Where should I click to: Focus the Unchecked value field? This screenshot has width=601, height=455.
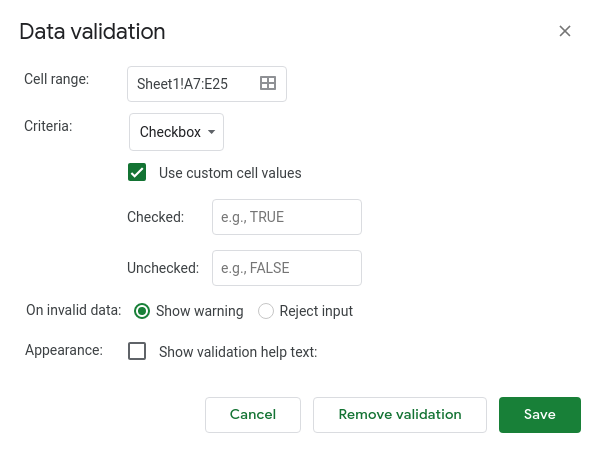[x=287, y=268]
